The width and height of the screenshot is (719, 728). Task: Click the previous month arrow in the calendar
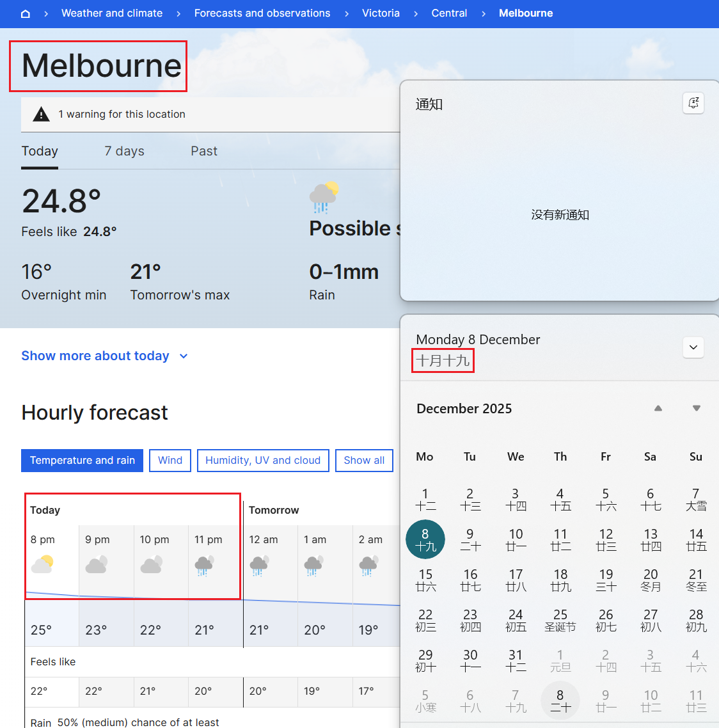pos(658,408)
